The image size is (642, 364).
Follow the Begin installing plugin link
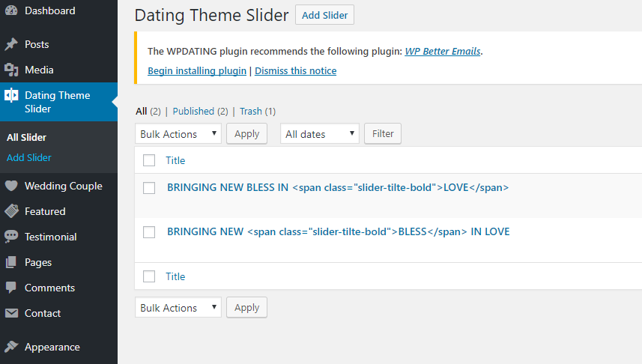[197, 71]
